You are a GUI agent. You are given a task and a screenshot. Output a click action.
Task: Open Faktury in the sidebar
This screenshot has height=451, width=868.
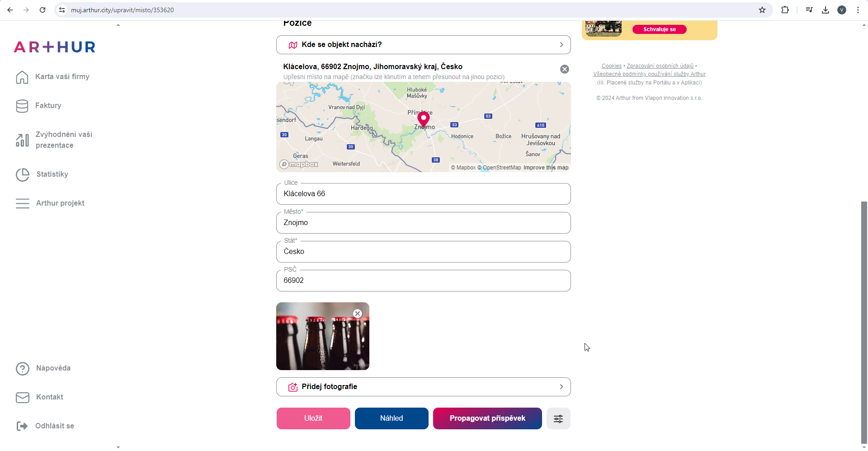click(48, 106)
